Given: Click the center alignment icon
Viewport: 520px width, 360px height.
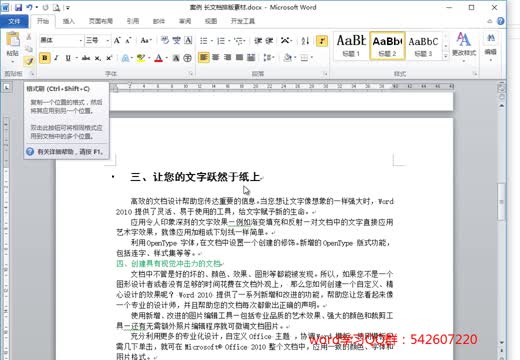Looking at the screenshot, I should [x=216, y=58].
